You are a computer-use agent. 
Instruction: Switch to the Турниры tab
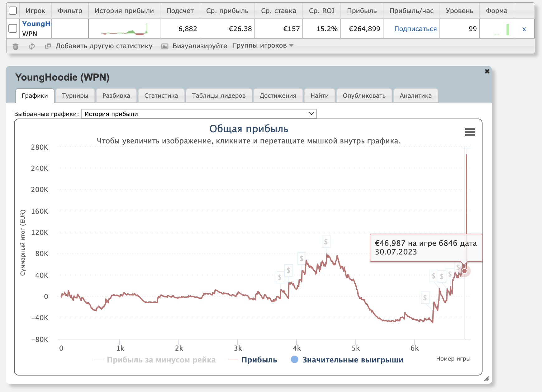pos(75,96)
